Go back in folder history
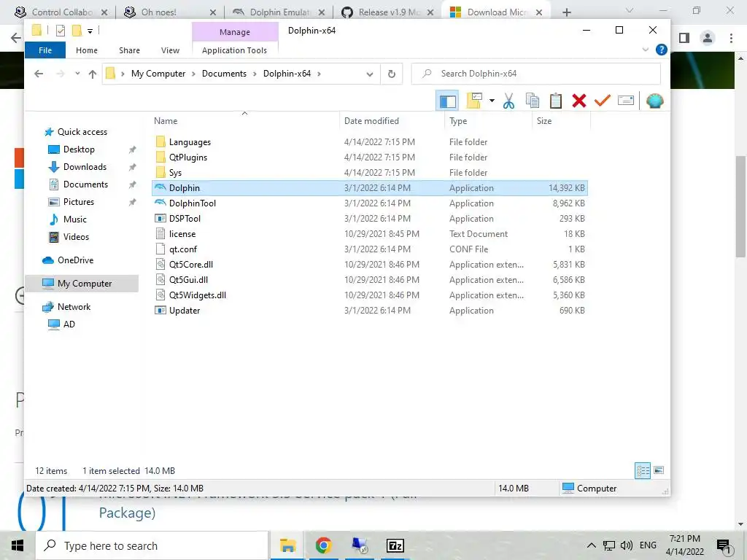The width and height of the screenshot is (747, 560). click(x=39, y=74)
